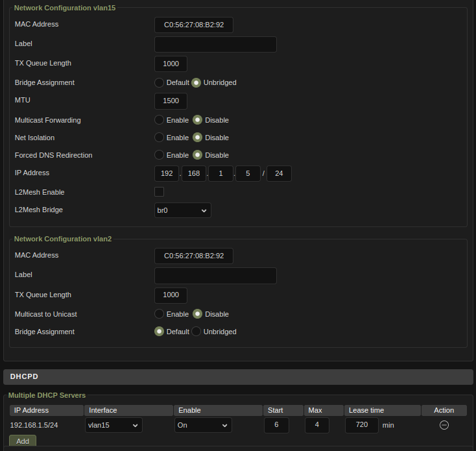This screenshot has height=451, width=476.
Task: Open the DHCP Enable On dropdown
Action: click(202, 425)
